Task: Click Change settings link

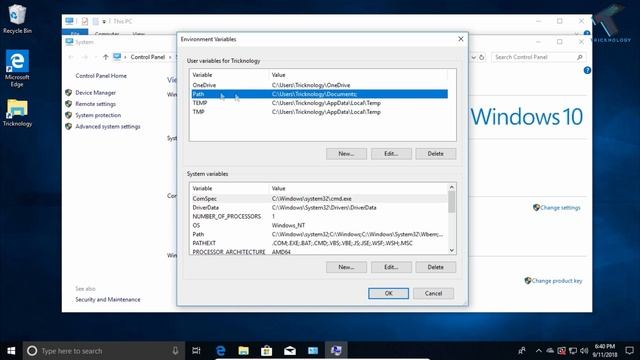Action: click(560, 208)
